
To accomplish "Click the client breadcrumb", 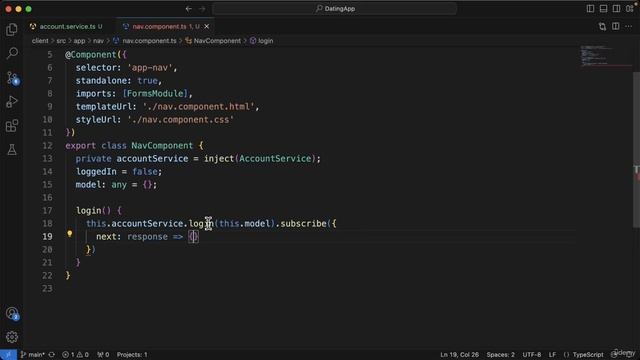I will [x=40, y=41].
